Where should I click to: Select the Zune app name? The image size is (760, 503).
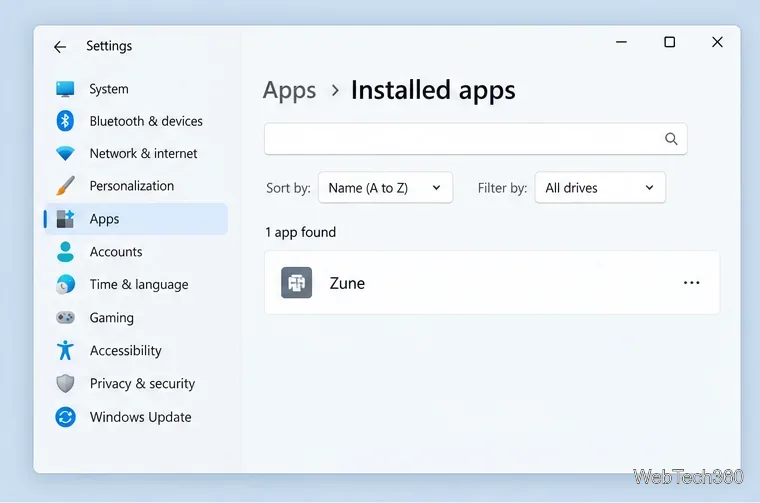click(347, 283)
